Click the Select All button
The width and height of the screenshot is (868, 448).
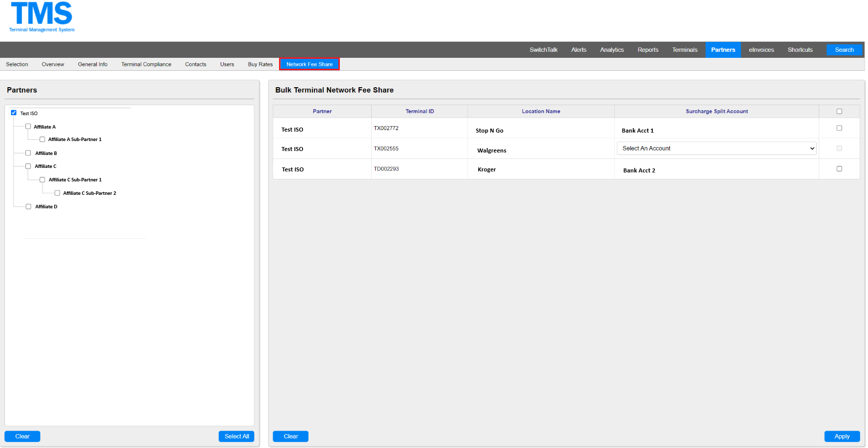(237, 437)
